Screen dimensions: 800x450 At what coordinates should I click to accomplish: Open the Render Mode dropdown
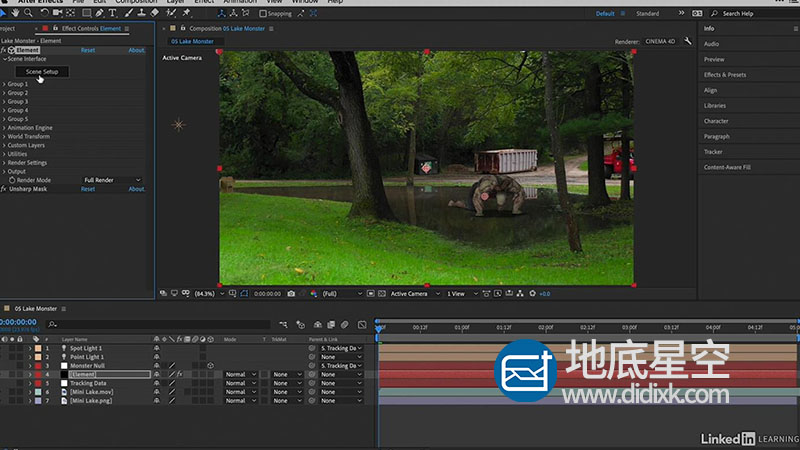112,180
